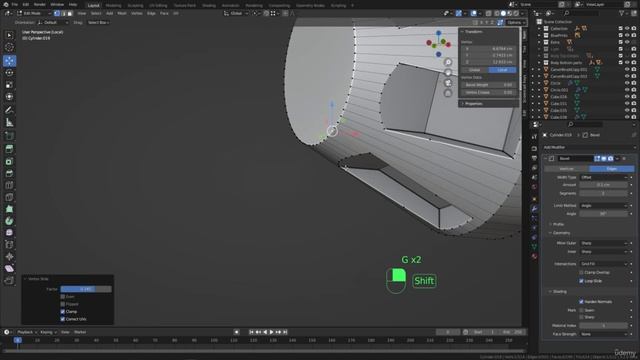The image size is (640, 360).
Task: Select the Shrink/Fatten tool
Action: coord(9,256)
